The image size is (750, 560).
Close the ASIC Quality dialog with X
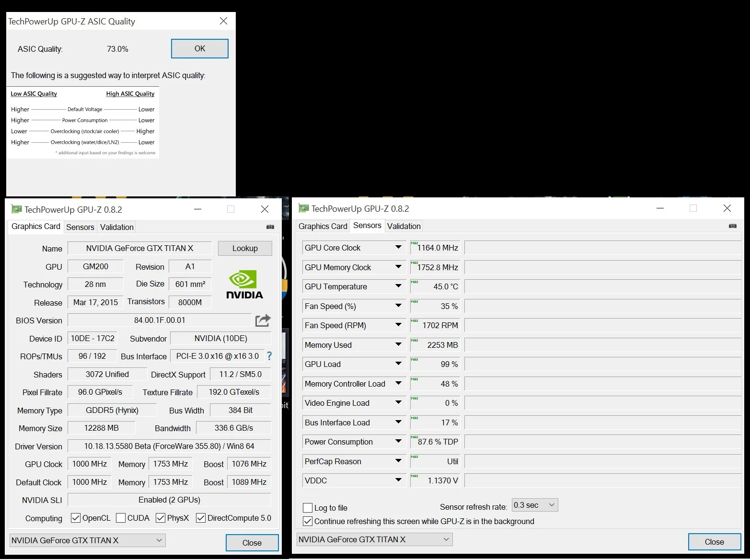click(223, 21)
